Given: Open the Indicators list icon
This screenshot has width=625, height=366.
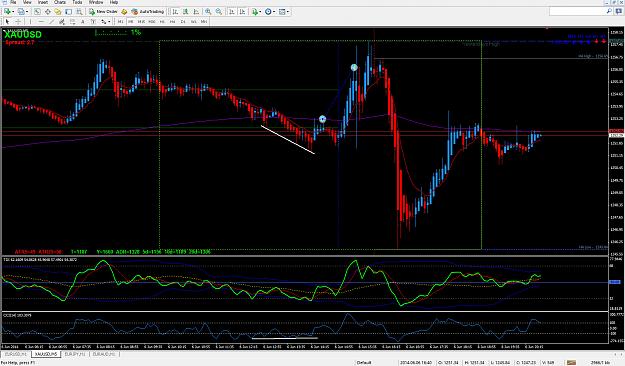Looking at the screenshot, I should pos(255,12).
